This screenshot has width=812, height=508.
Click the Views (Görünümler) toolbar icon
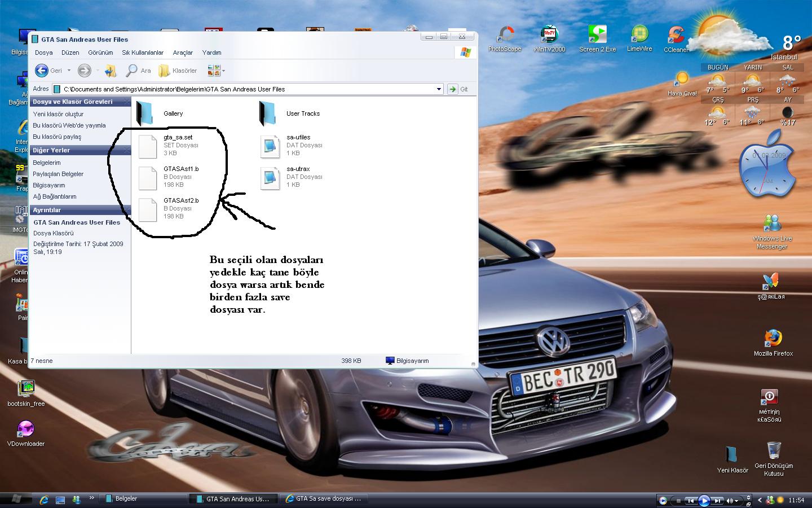214,71
